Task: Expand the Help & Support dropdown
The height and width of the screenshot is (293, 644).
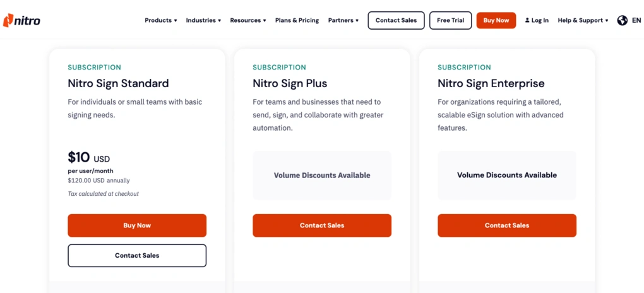Action: (583, 20)
